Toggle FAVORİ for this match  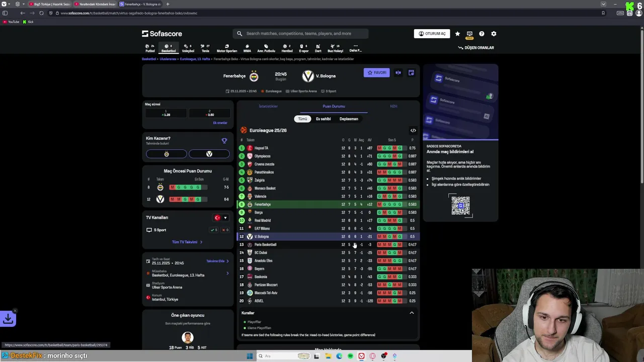377,73
